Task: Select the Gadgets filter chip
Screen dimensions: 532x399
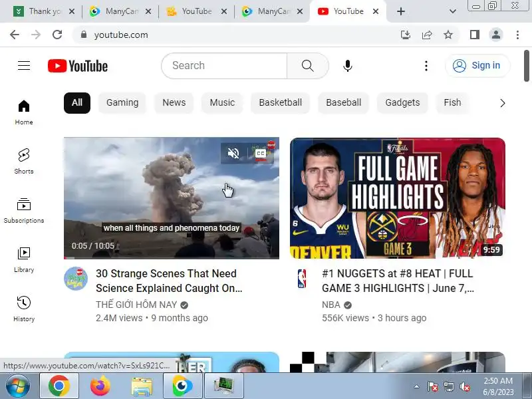Action: [402, 103]
